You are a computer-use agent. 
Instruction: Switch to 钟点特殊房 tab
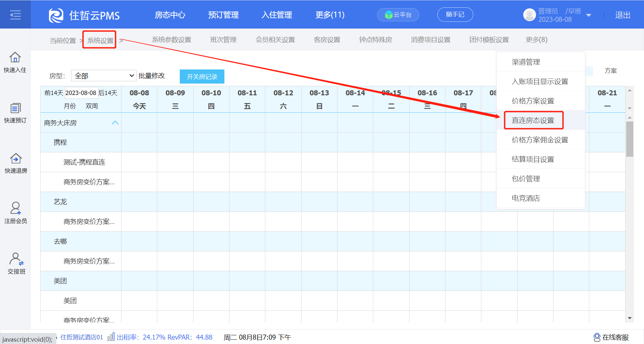click(375, 40)
